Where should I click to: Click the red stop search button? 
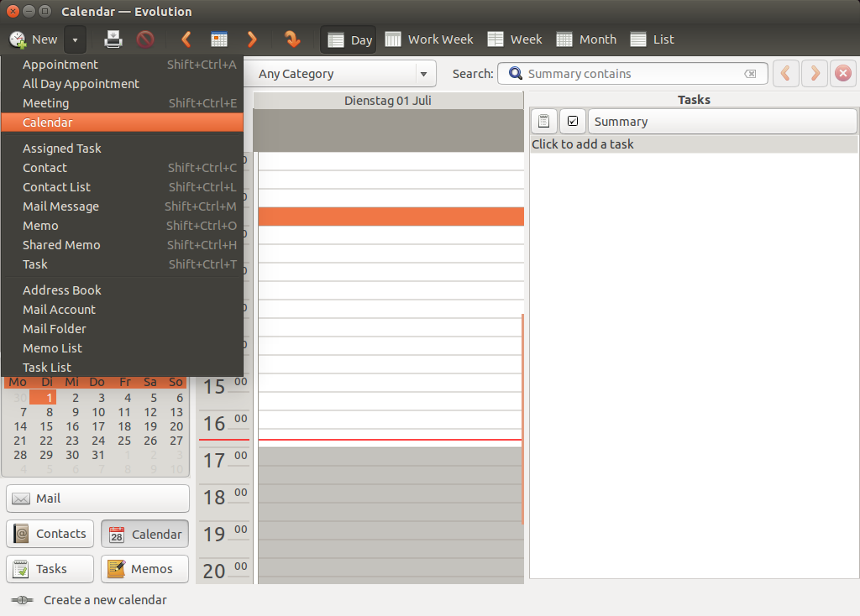point(843,74)
